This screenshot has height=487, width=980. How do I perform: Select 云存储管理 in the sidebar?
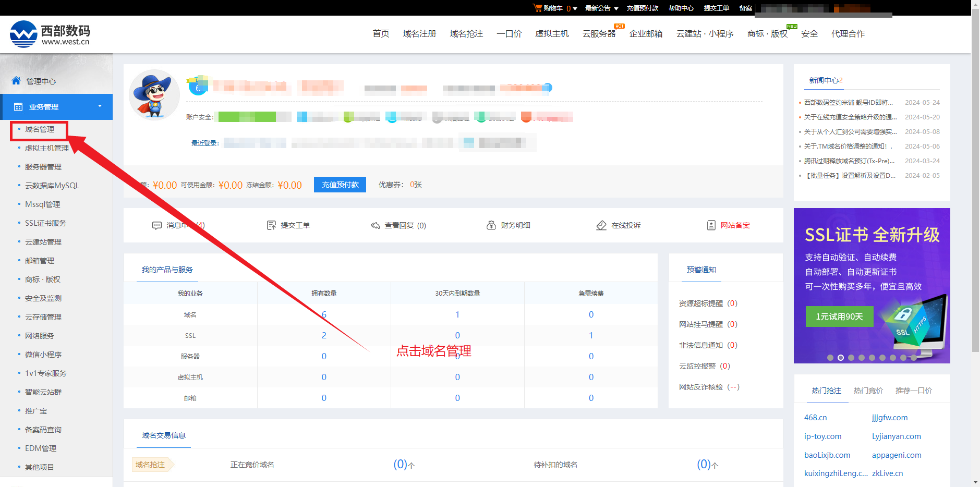(x=43, y=317)
